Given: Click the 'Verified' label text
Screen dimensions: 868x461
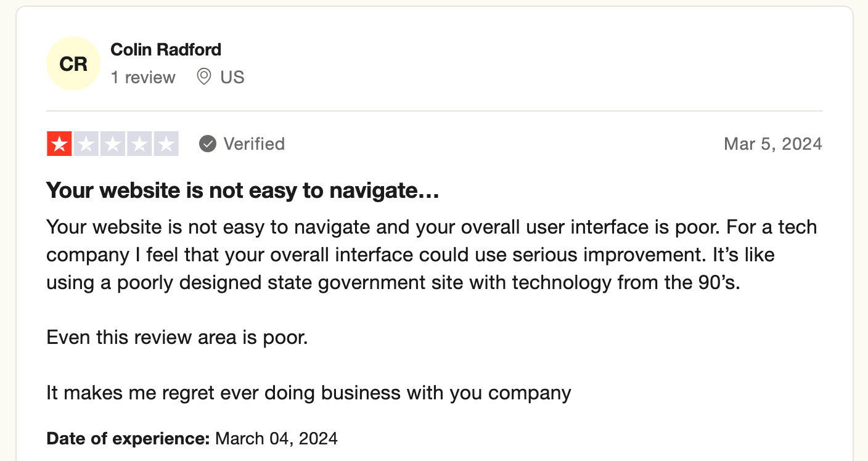Looking at the screenshot, I should (x=254, y=144).
